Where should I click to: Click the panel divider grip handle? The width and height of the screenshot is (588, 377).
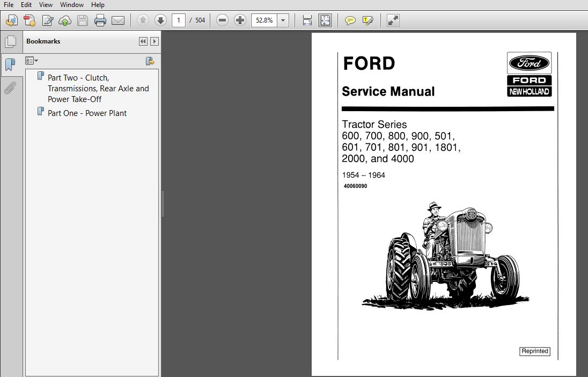163,204
